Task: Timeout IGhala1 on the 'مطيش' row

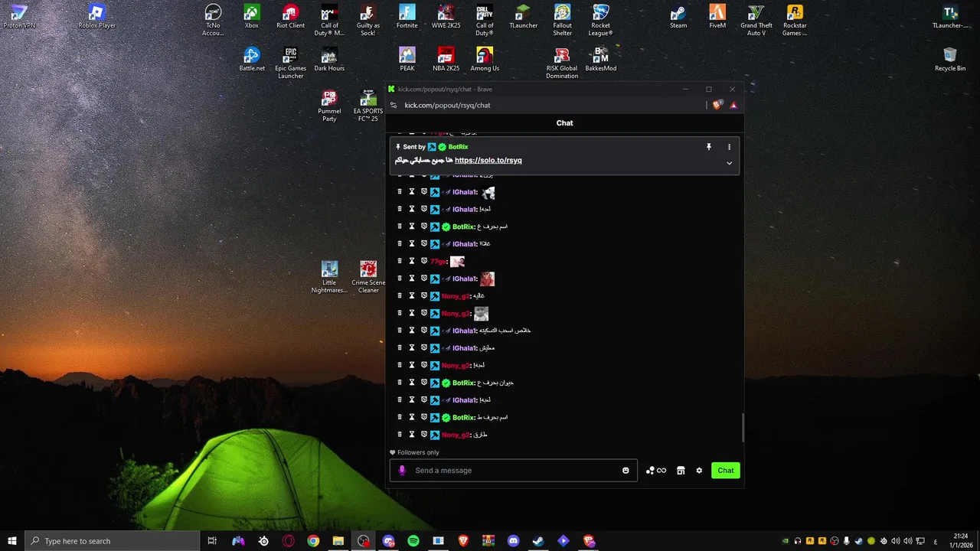Action: pyautogui.click(x=412, y=347)
